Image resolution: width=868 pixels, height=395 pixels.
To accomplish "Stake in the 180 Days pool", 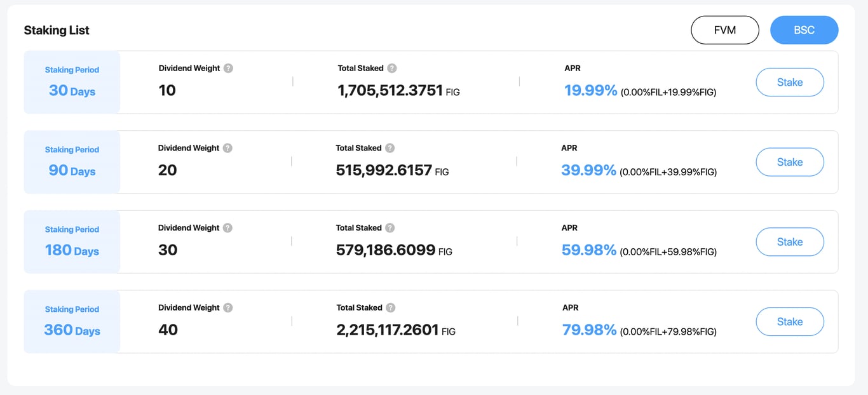I will pos(790,242).
